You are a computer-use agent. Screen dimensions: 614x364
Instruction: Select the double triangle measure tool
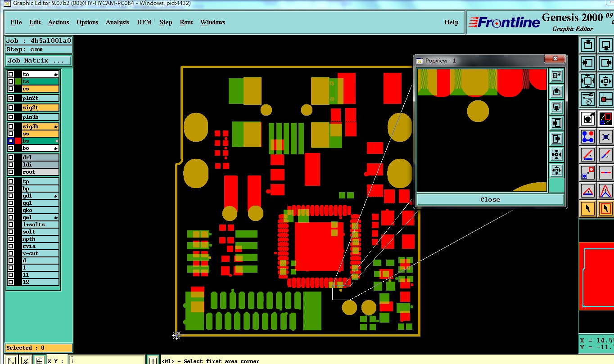click(x=606, y=190)
